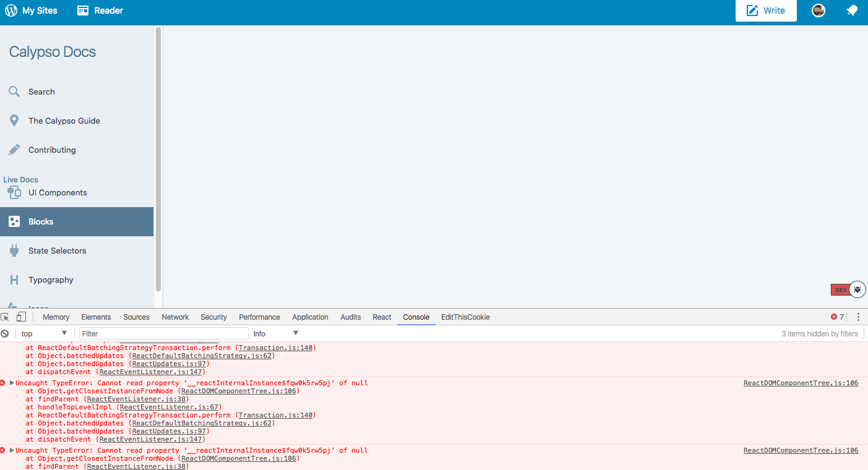Switch to the Memory tab
The image size is (868, 470).
(56, 317)
